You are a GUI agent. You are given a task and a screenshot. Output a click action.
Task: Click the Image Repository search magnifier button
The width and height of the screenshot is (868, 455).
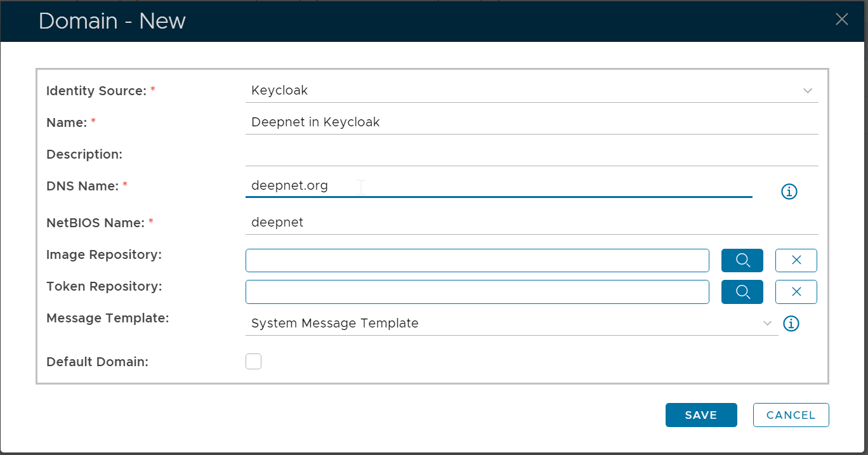742,260
